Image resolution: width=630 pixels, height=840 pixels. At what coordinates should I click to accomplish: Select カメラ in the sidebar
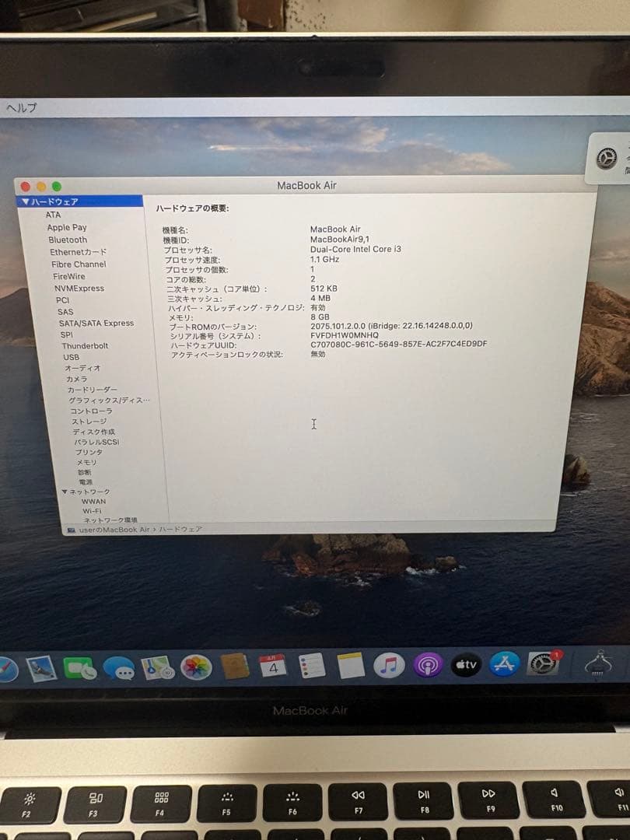pyautogui.click(x=76, y=379)
